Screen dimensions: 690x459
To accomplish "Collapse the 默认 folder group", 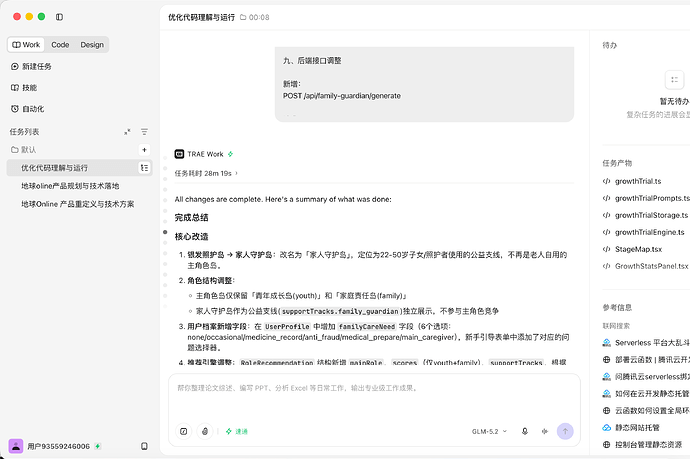I will click(24, 150).
